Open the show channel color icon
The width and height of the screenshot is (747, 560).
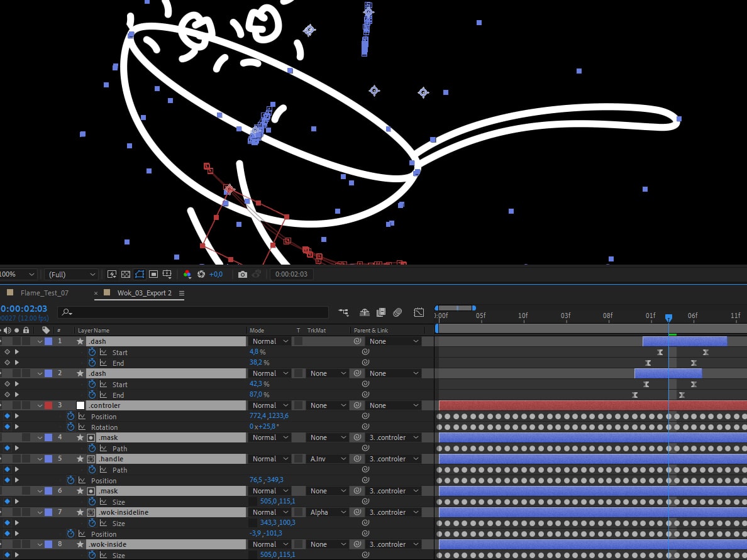tap(187, 275)
